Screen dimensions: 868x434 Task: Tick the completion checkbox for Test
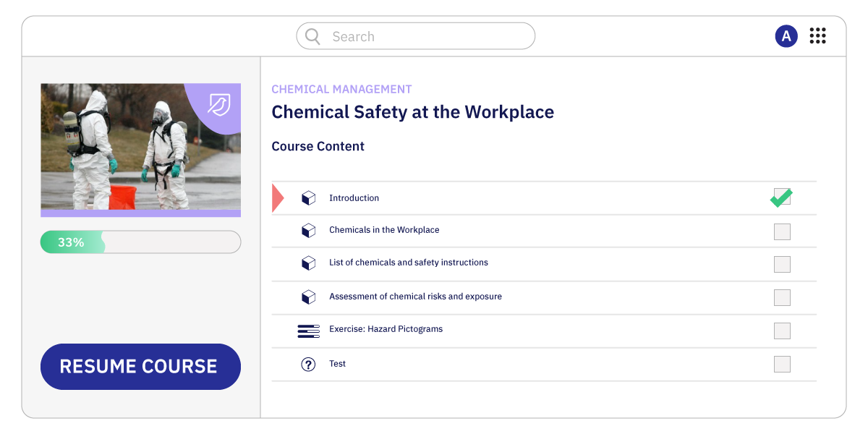pos(782,364)
